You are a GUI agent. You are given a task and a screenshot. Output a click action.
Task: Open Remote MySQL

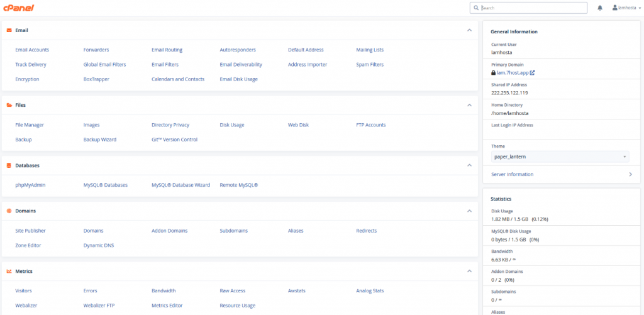pos(239,185)
